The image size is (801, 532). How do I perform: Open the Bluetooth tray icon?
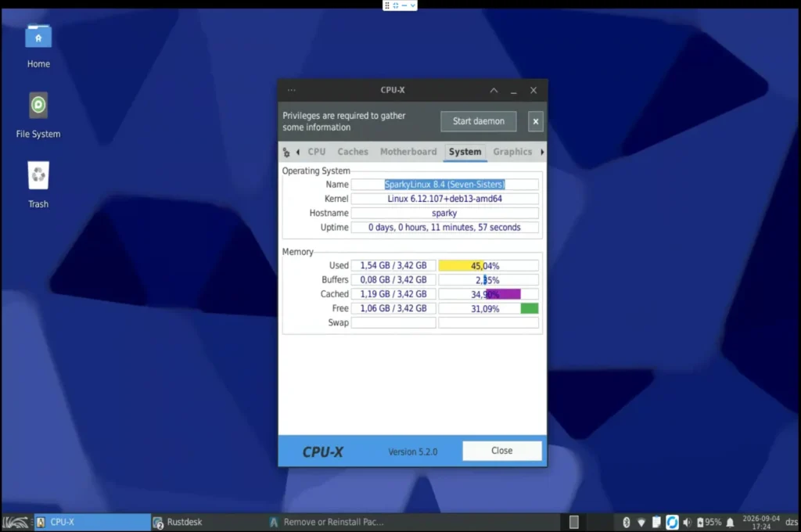(627, 523)
